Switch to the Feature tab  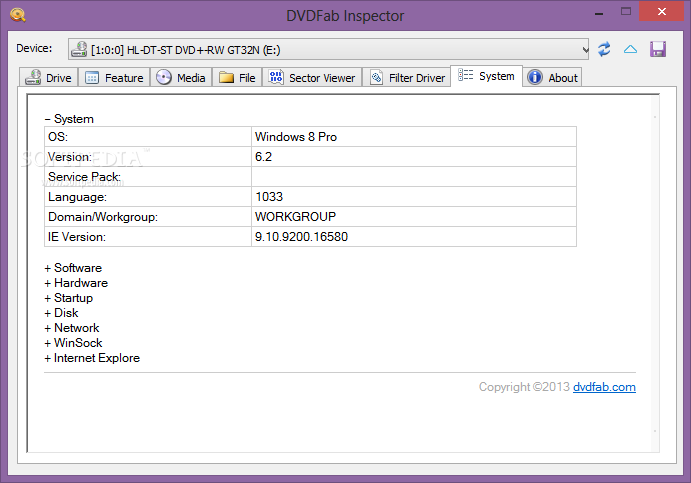point(114,78)
